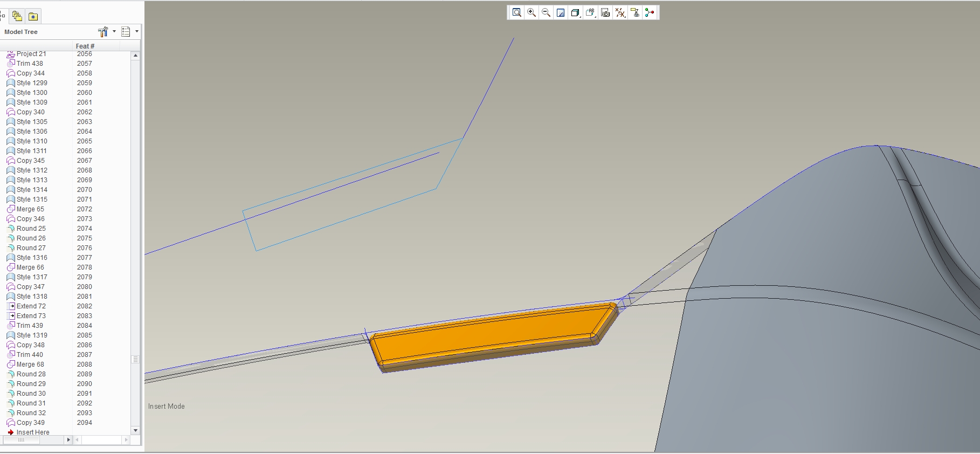Click the Round 25 feature icon
Image resolution: width=980 pixels, height=454 pixels.
10,229
